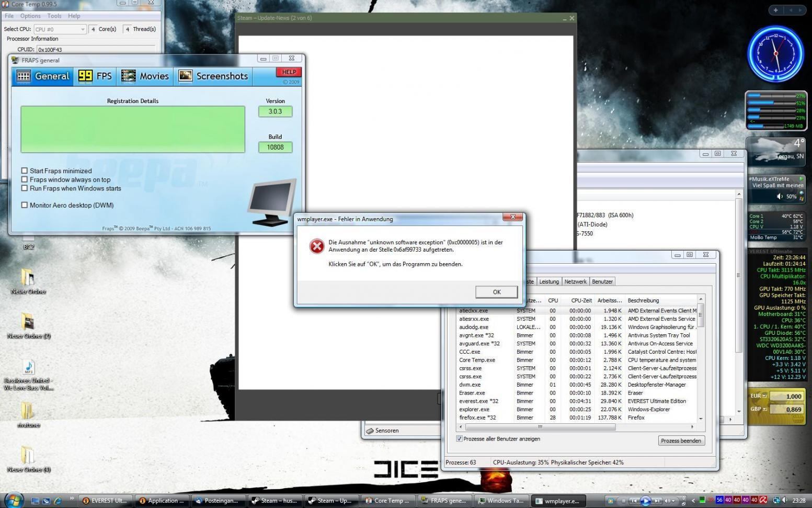Open the Screenshots tab in FRAPS

click(213, 76)
